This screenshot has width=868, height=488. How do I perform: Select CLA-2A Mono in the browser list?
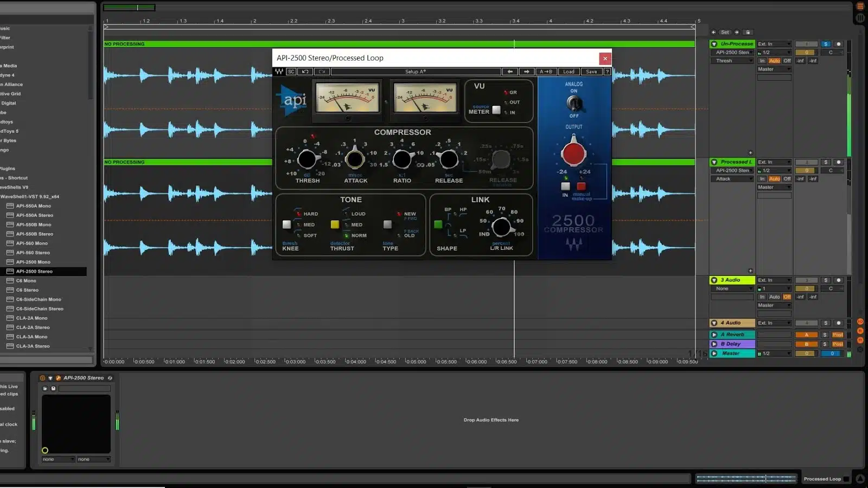click(31, 318)
